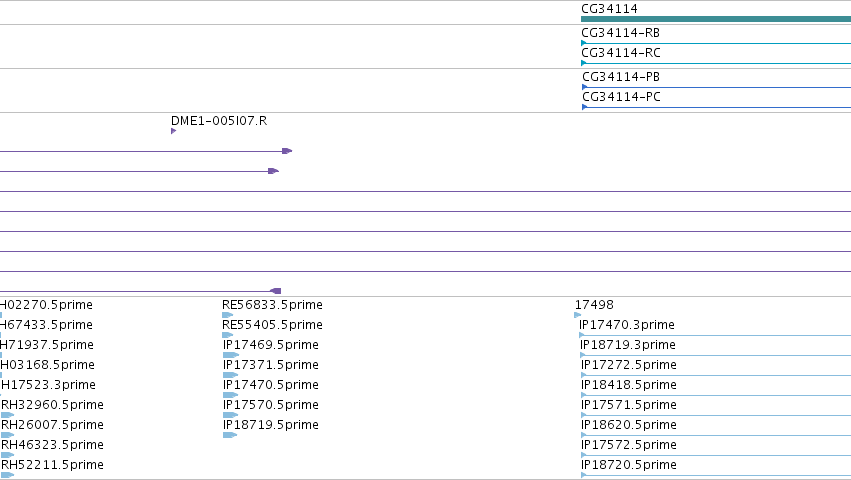Image resolution: width=851 pixels, height=480 pixels.
Task: Click the IP17470.3prime EST track
Action: click(715, 335)
